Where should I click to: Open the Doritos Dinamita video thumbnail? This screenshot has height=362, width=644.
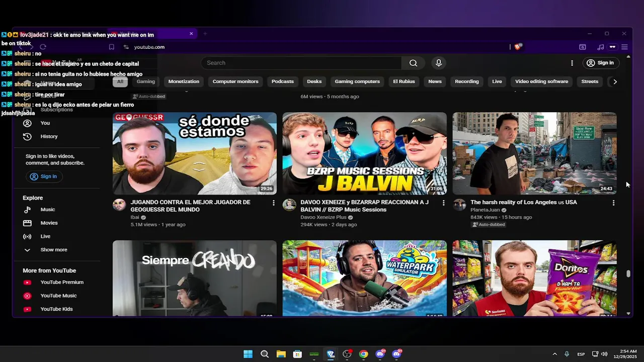pos(534,278)
